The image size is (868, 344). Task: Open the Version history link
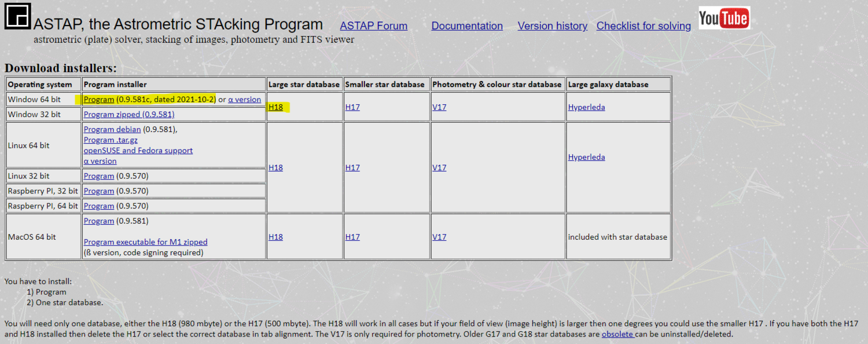point(553,26)
